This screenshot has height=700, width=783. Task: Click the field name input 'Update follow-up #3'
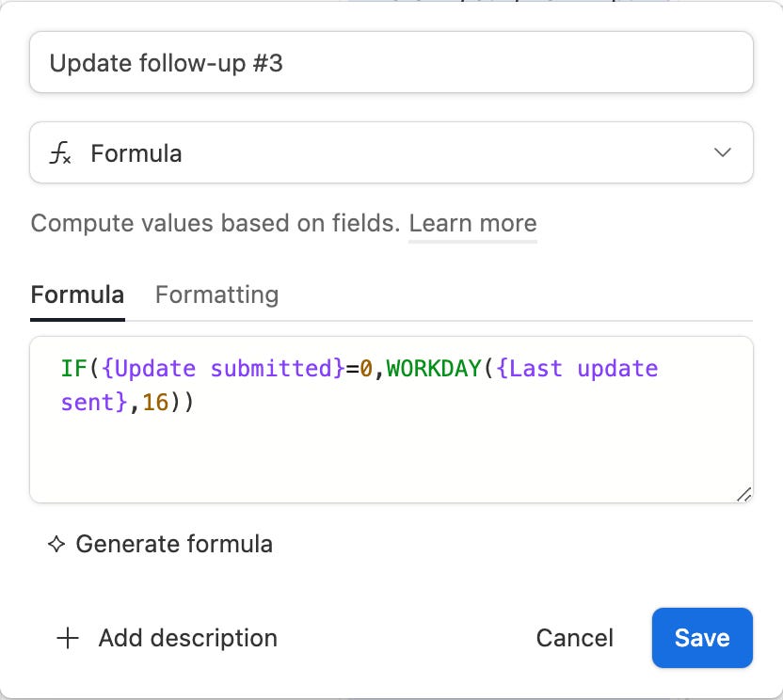tap(391, 63)
